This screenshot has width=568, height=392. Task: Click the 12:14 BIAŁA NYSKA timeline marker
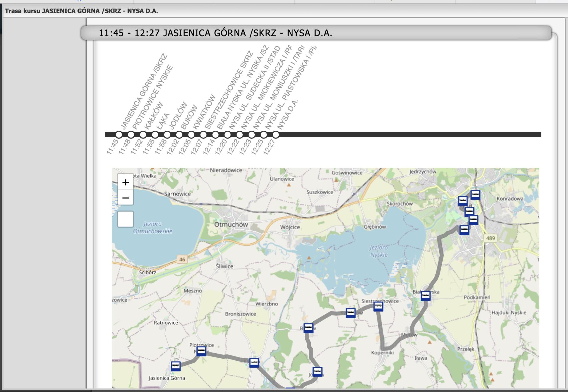(215, 135)
